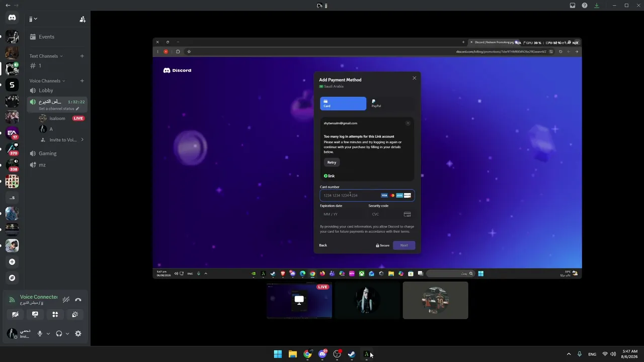Click the Add a Server plus button
The image size is (644, 362).
click(x=12, y=261)
